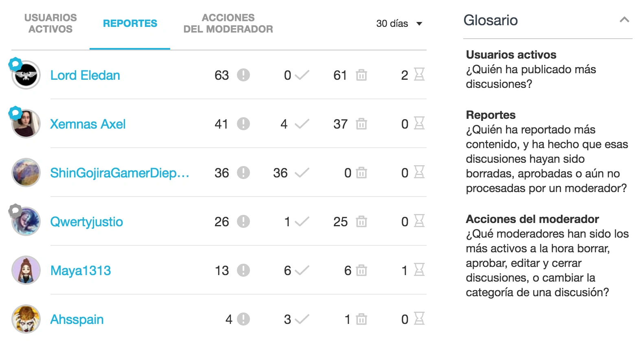This screenshot has width=644, height=341.
Task: Switch to the Acciones del Moderador tab
Action: point(228,24)
